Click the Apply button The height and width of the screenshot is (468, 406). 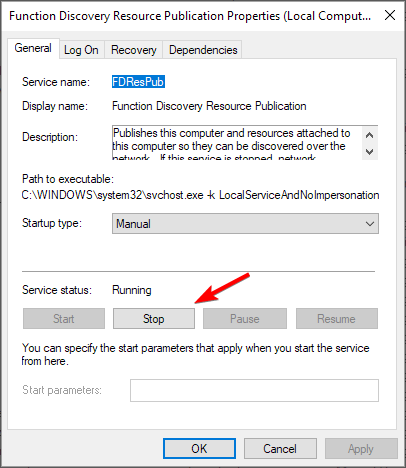pyautogui.click(x=361, y=449)
